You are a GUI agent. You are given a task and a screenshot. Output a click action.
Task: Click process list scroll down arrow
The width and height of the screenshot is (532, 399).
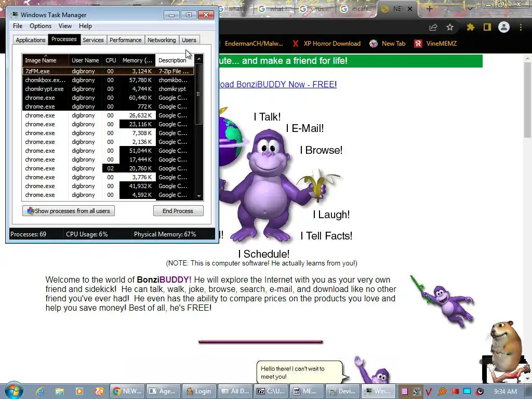click(199, 196)
